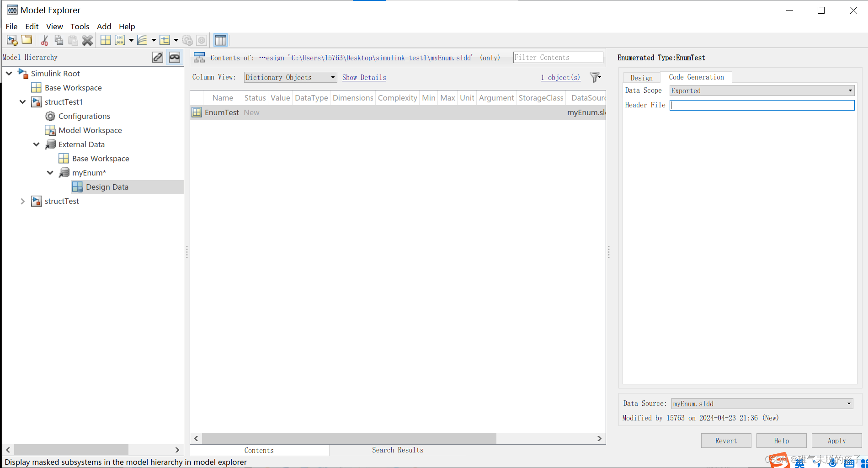Switch to the Search Results tab
868x468 pixels.
pos(398,450)
